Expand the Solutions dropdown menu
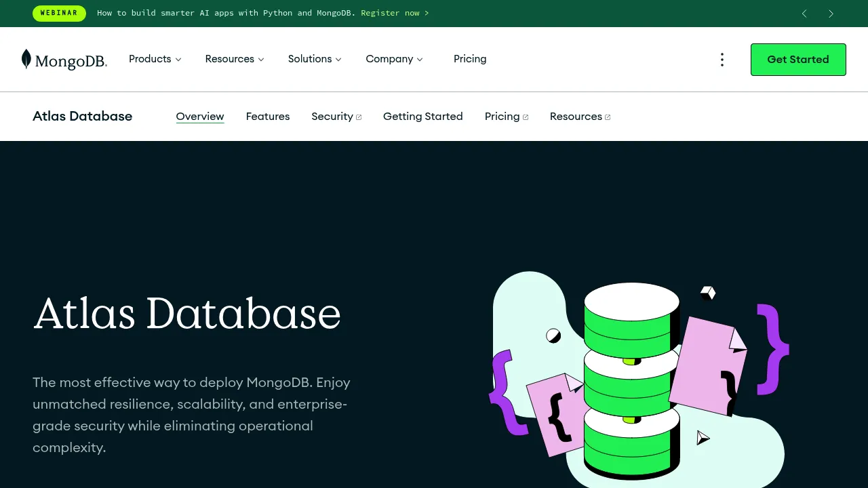The width and height of the screenshot is (868, 488). coord(315,59)
